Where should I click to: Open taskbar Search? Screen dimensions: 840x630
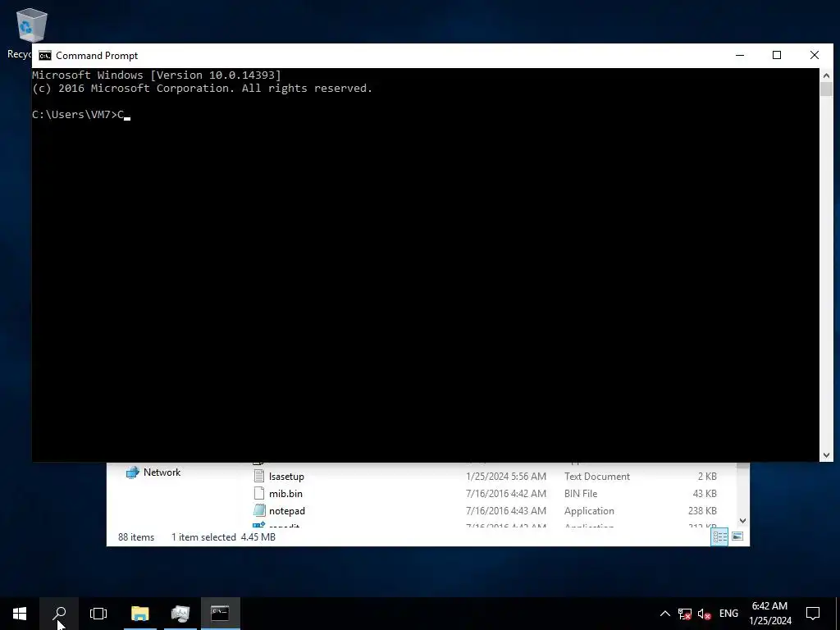click(x=59, y=614)
